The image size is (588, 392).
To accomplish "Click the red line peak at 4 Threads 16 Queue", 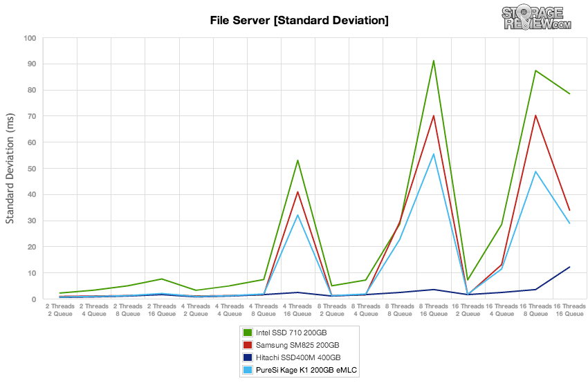I will click(297, 192).
